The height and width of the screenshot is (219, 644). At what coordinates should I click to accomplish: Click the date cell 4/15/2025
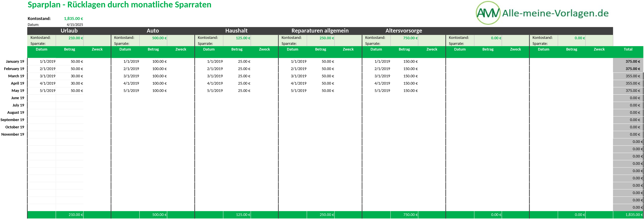pos(75,24)
